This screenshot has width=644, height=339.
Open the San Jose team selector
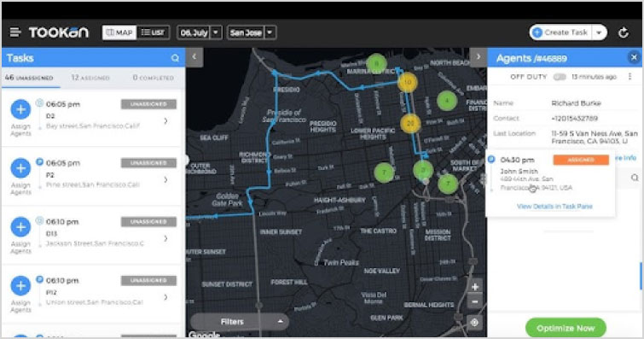click(x=246, y=32)
